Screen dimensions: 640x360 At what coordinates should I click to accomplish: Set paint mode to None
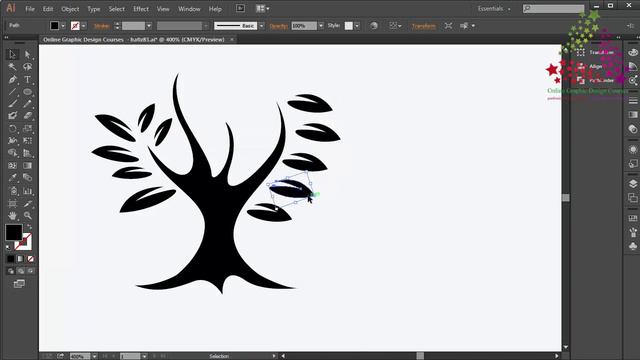coord(30,259)
